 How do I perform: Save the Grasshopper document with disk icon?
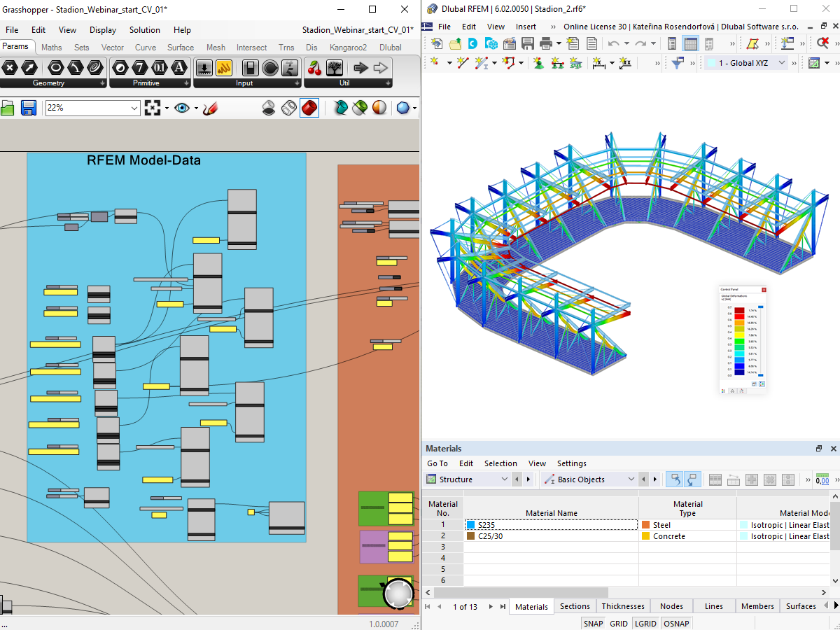(x=29, y=108)
